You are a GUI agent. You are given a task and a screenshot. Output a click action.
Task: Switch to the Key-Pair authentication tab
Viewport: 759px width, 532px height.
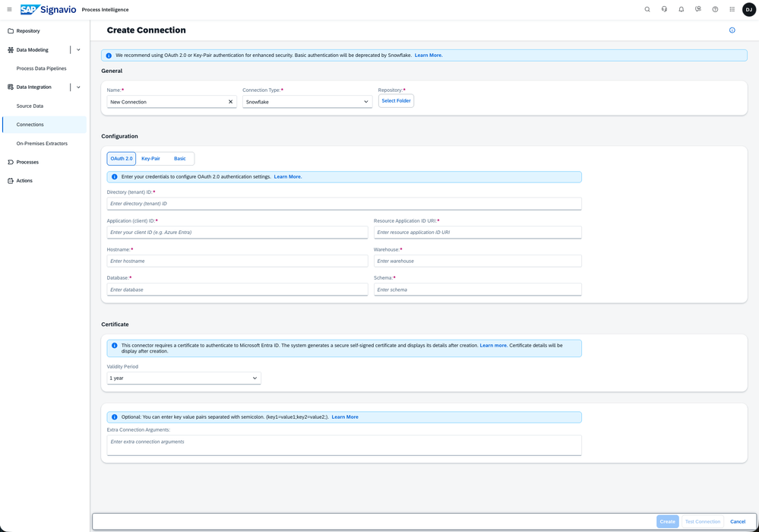(150, 158)
